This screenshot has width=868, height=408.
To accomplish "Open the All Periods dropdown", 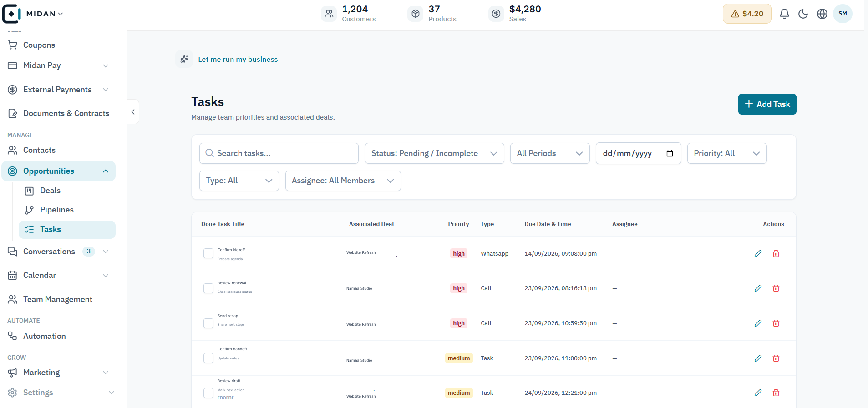I will point(550,153).
